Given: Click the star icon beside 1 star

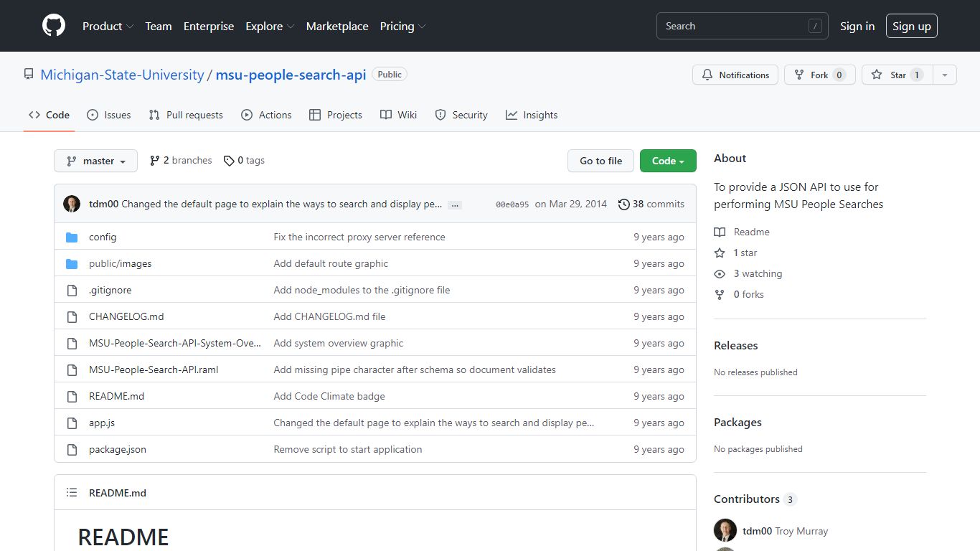Looking at the screenshot, I should tap(720, 253).
